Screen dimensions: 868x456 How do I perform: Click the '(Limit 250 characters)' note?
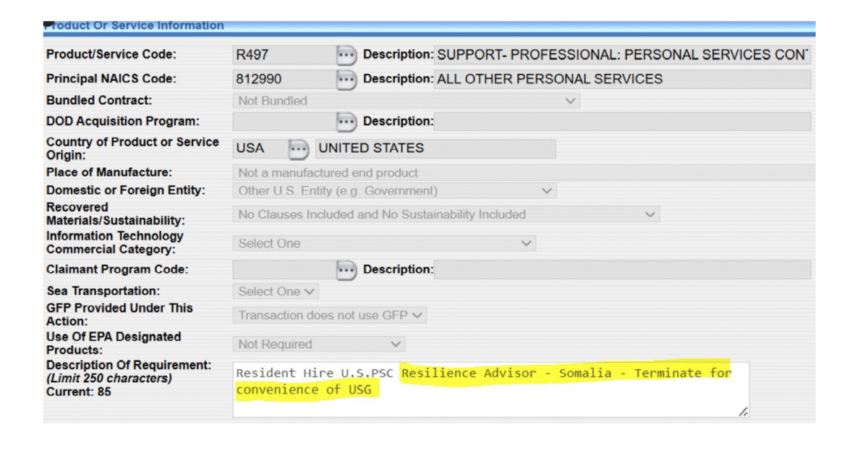[x=109, y=379]
